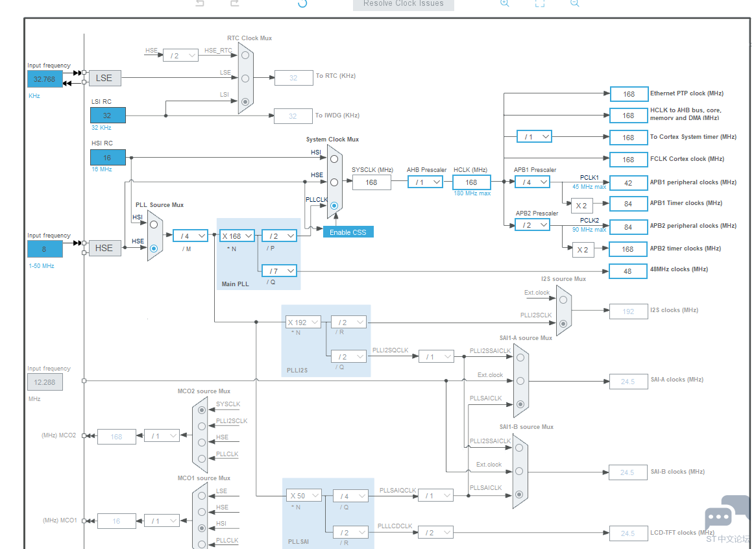Click the redo arrow icon in toolbar

pos(234,3)
